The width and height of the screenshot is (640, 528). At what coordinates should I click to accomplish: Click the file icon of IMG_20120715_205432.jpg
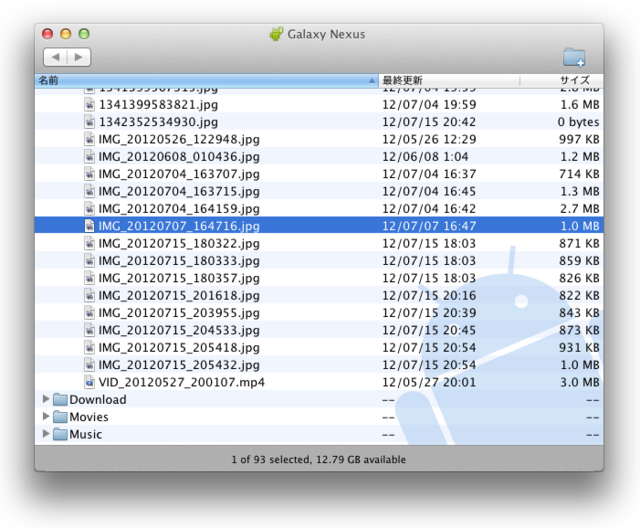click(89, 365)
